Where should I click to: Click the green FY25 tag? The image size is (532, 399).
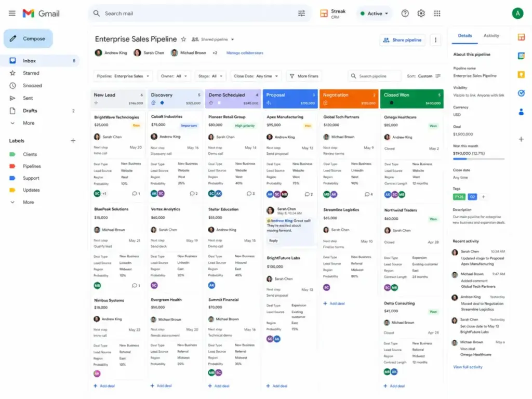pyautogui.click(x=459, y=197)
